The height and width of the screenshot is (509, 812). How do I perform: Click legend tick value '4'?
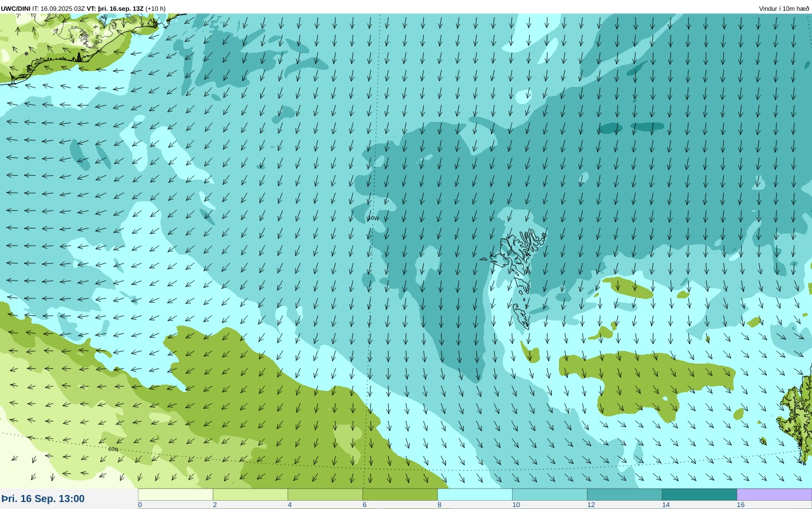click(x=290, y=505)
